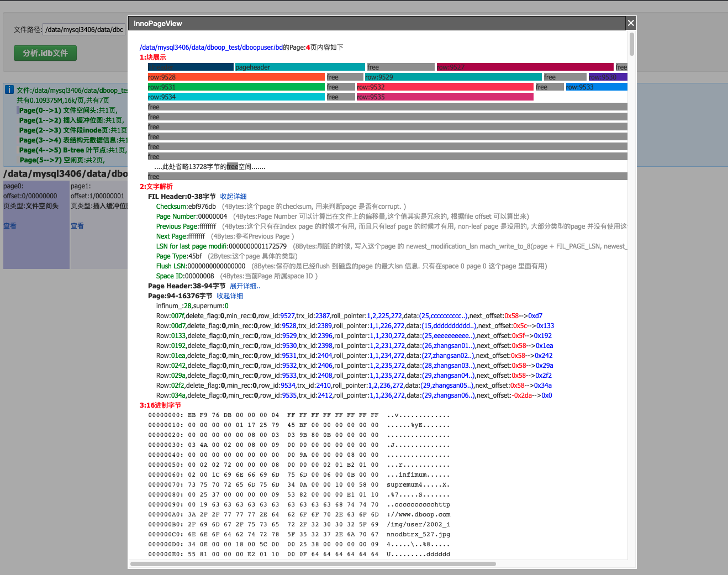Click 查看 link under page0 thumbnail
The width and height of the screenshot is (728, 575).
click(10, 225)
